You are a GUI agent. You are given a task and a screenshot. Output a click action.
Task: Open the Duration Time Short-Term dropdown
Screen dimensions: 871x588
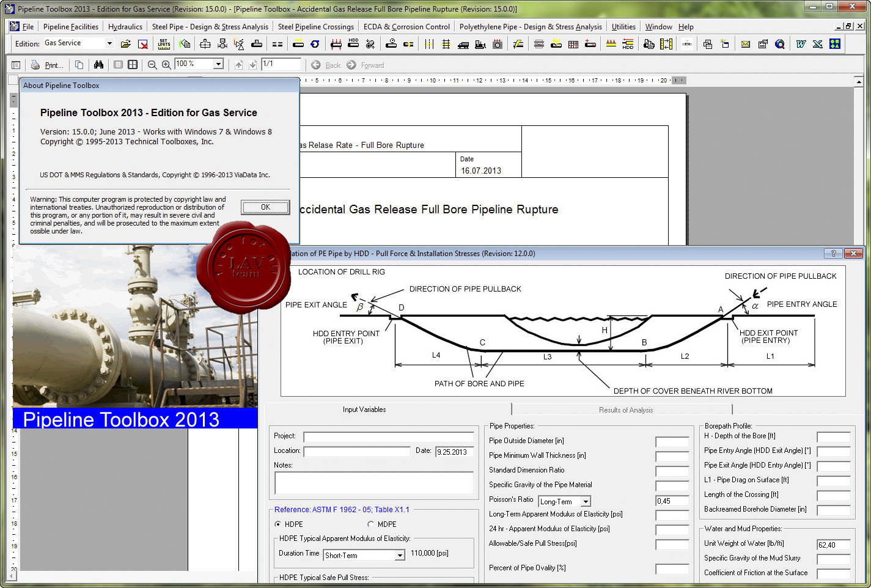pos(399,556)
